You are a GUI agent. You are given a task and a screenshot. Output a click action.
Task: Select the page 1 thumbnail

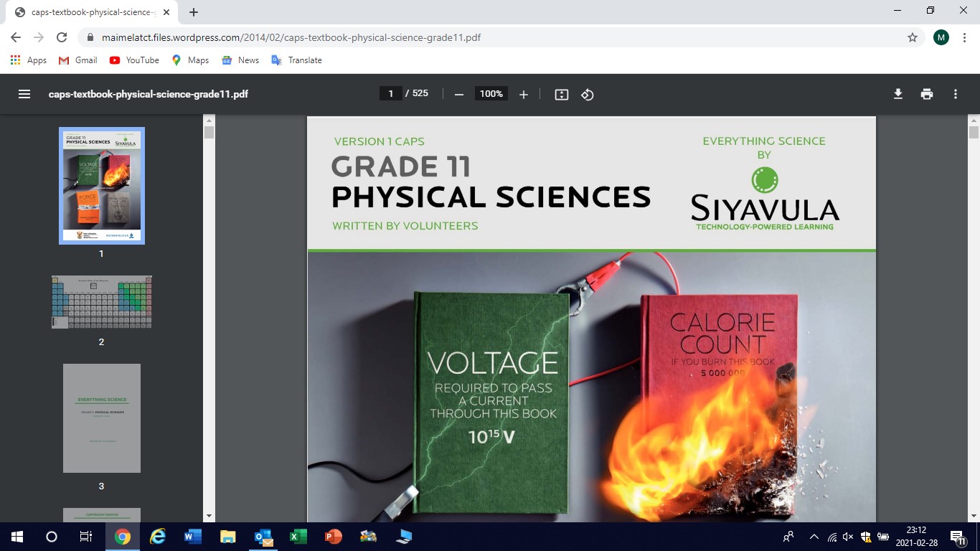point(101,186)
